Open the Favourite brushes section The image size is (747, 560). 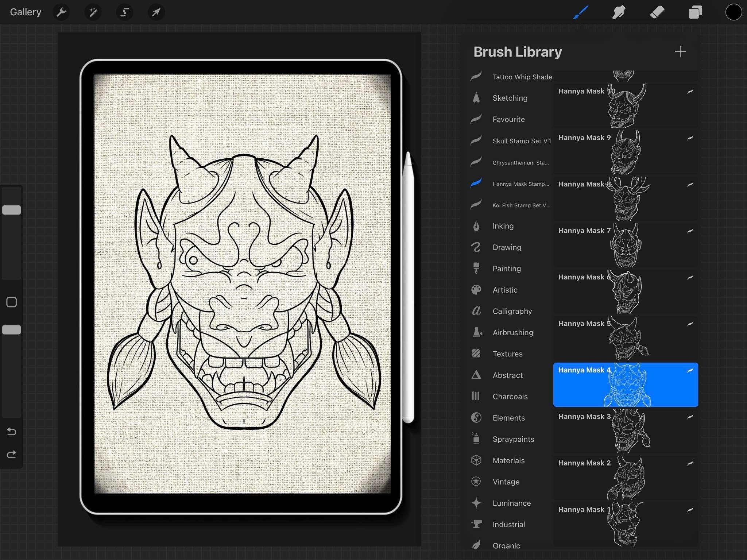tap(508, 119)
